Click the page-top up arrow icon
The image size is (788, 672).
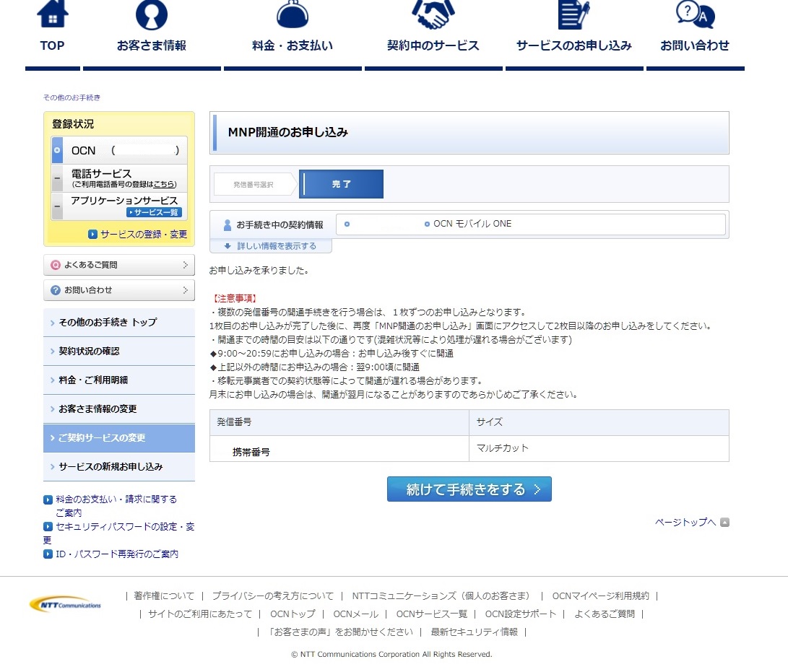(724, 523)
